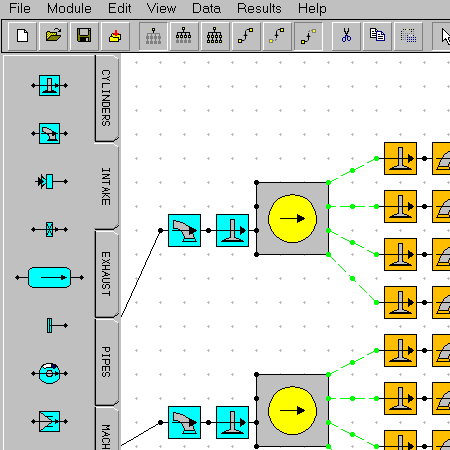Click the upper yellow cylinder block

(x=292, y=219)
